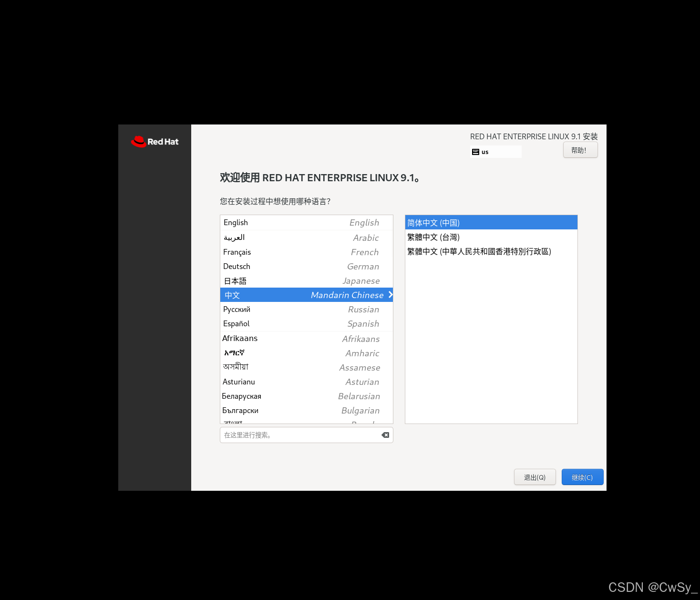Select 中文 Mandarin Chinese language row

[306, 295]
